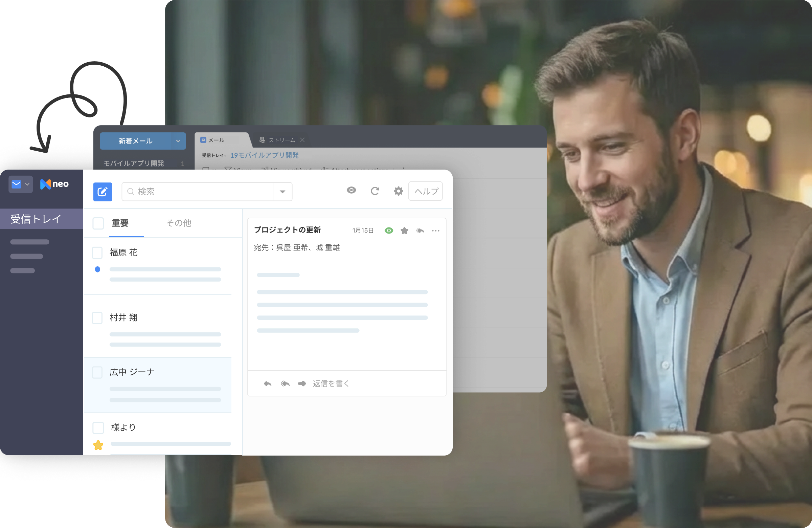Expand the search options dropdown arrow
The height and width of the screenshot is (528, 812).
pos(283,192)
